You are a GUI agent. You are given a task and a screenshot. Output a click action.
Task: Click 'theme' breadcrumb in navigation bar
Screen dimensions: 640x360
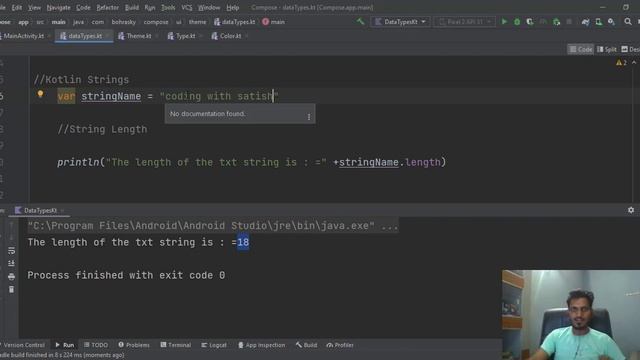click(198, 22)
